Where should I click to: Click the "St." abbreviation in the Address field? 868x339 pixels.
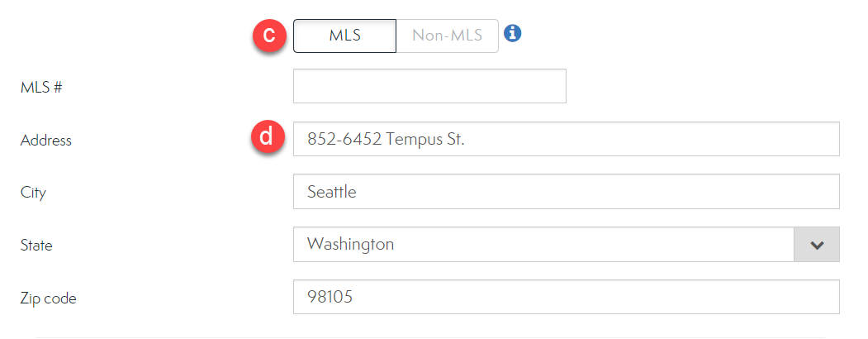(455, 139)
